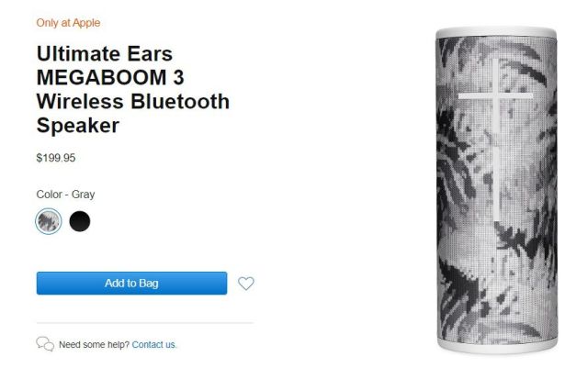This screenshot has width=588, height=379.
Task: Click "MEGABOOM 3" in the product heading
Action: (110, 77)
